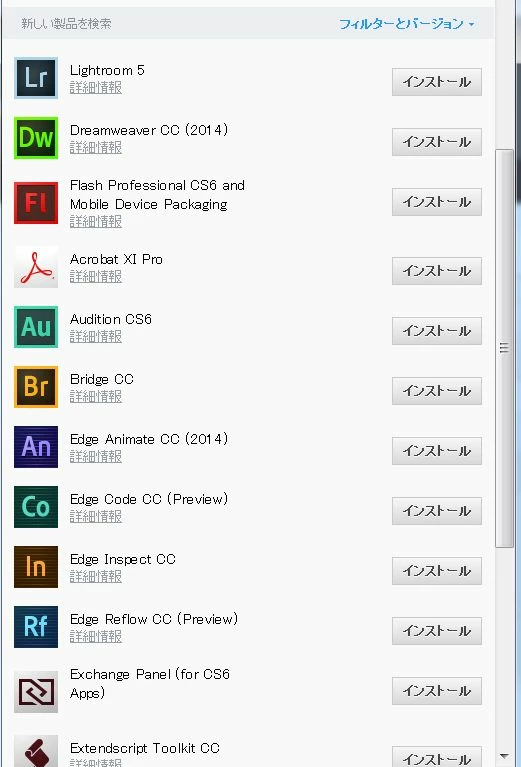Install Edge Inspect CC
The height and width of the screenshot is (767, 521).
[437, 571]
